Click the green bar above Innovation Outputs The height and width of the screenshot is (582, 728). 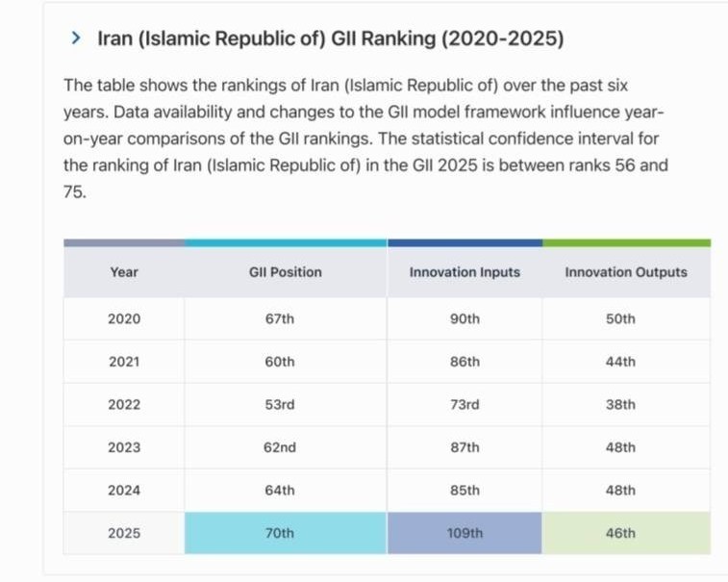626,242
